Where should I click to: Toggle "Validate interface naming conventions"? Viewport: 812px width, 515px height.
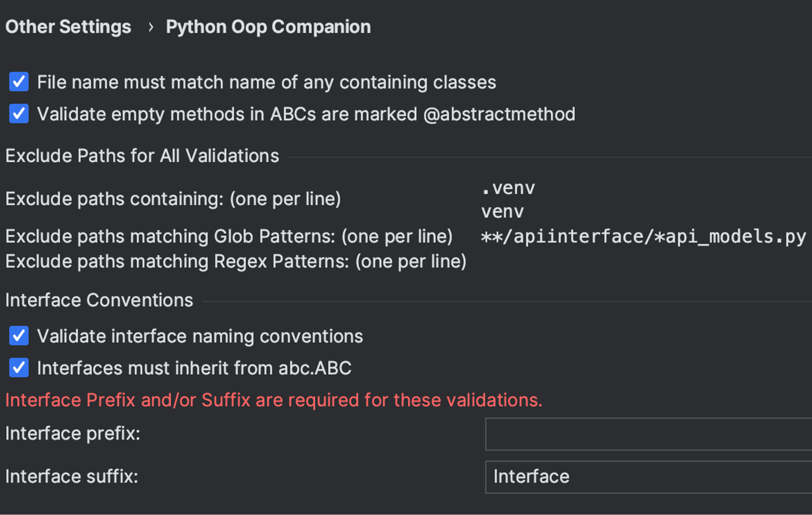pyautogui.click(x=18, y=336)
